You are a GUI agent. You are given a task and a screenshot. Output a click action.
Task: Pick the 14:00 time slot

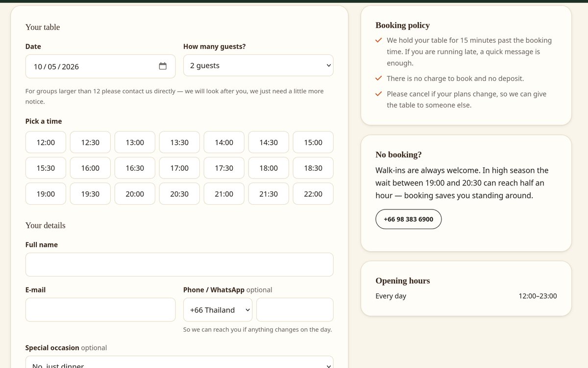(x=224, y=142)
